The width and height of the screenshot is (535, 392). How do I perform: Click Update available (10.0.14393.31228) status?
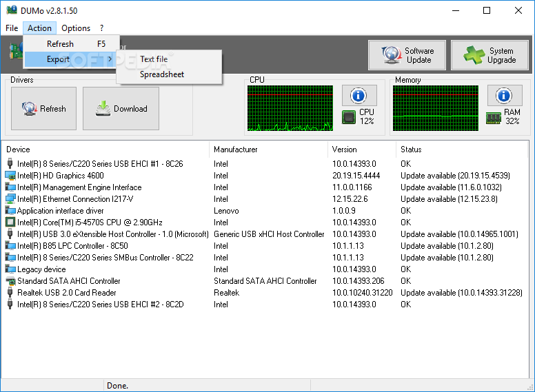coord(461,293)
